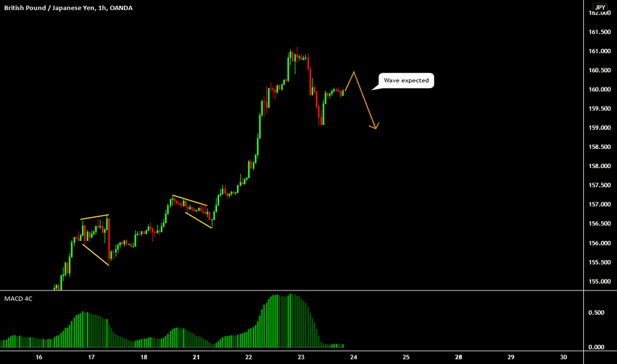
Task: Click the 159.500 price axis label
Action: click(x=599, y=109)
